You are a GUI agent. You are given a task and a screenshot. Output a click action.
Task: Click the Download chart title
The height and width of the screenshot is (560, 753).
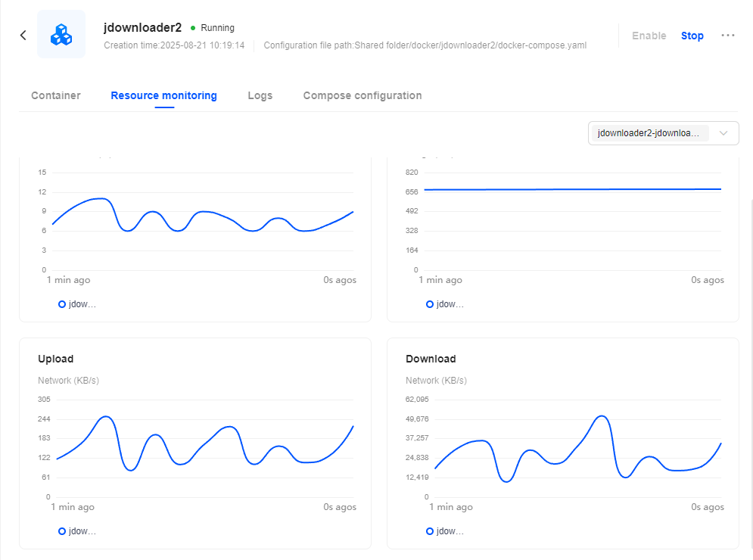(x=431, y=359)
